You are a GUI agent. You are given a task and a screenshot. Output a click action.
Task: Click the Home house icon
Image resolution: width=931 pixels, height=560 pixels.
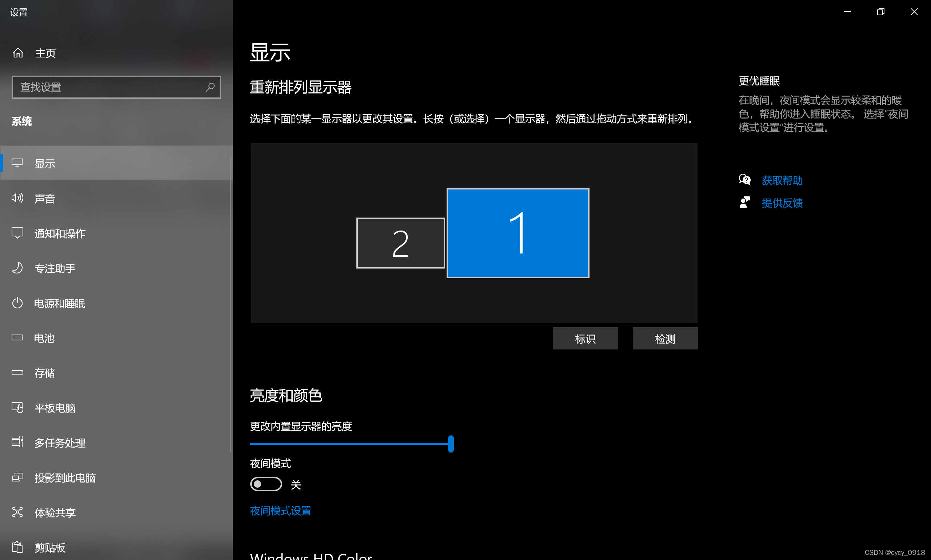click(18, 53)
